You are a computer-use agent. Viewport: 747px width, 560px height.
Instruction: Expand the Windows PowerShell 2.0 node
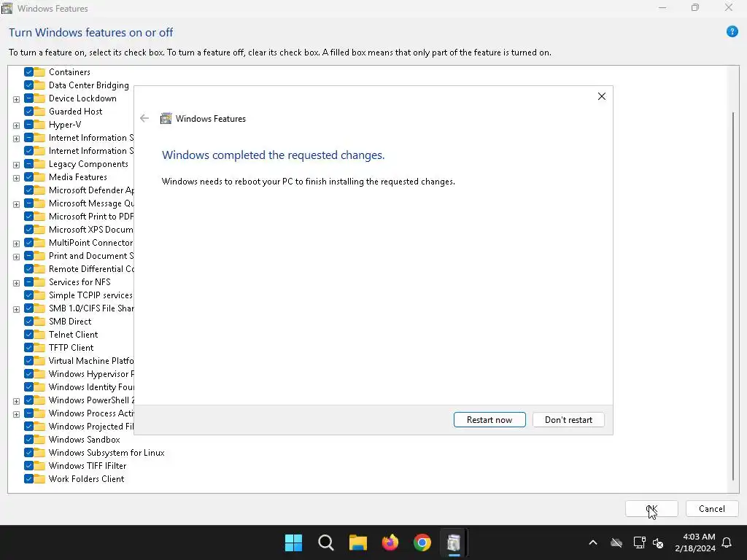[16, 401]
